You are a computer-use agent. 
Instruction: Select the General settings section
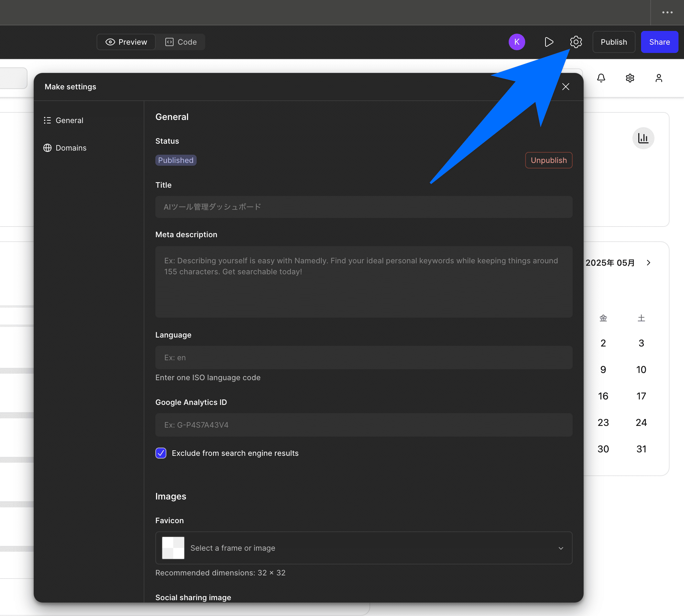click(69, 120)
